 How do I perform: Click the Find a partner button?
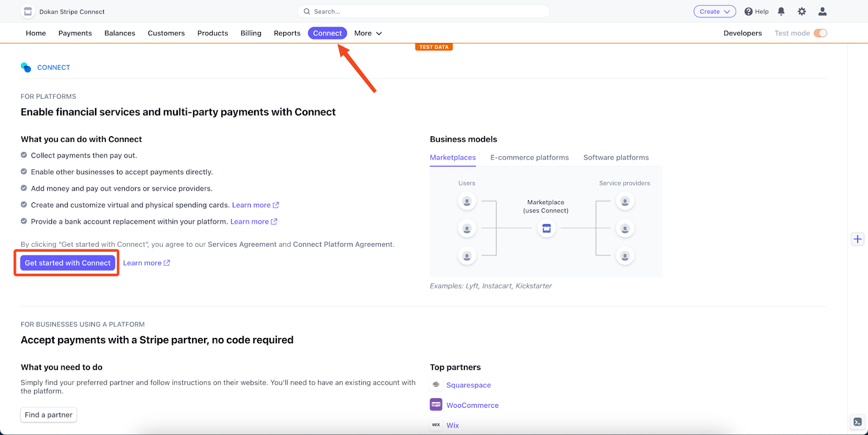coord(49,415)
